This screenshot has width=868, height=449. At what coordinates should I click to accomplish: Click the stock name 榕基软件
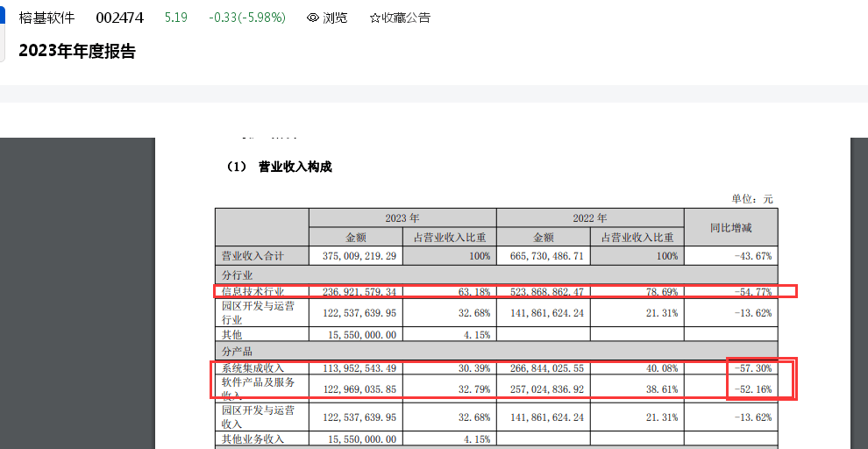(x=46, y=18)
